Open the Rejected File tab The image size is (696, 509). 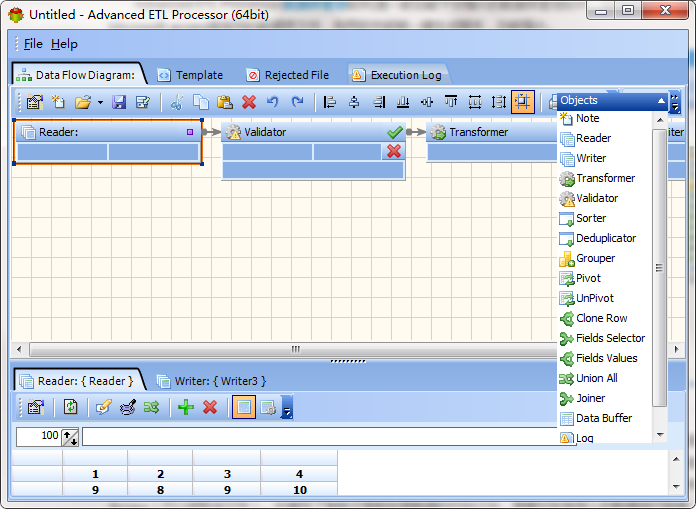tap(288, 75)
